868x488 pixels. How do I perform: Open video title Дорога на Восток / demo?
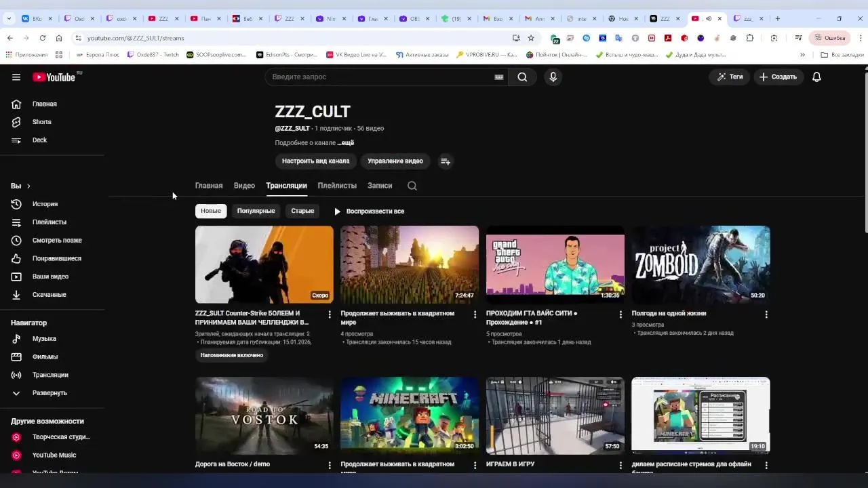click(233, 464)
